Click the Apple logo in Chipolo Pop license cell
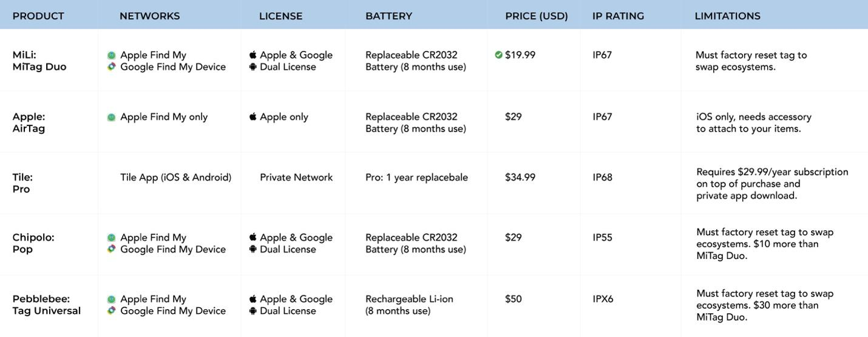The image size is (868, 337). pyautogui.click(x=253, y=237)
